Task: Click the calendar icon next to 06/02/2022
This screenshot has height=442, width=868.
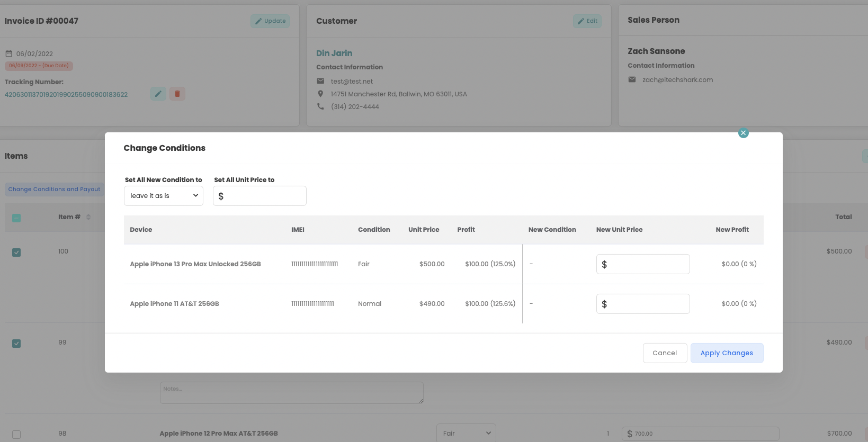Action: [9, 53]
